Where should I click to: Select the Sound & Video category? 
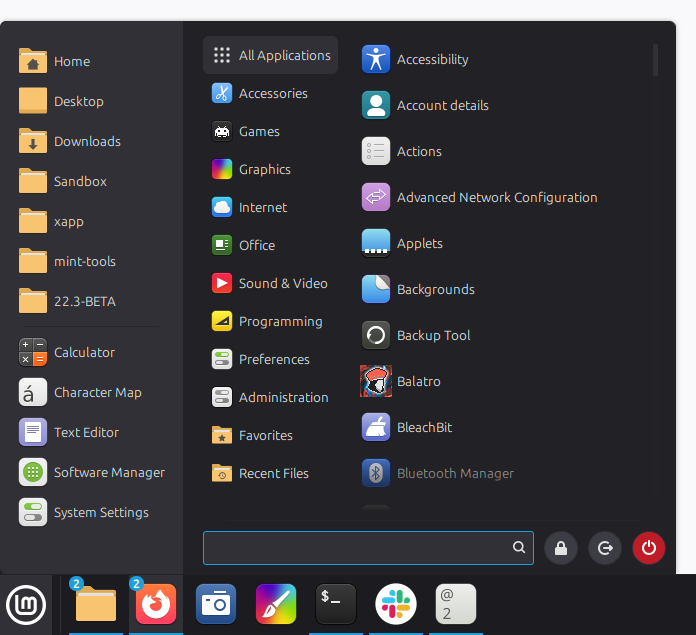coord(282,283)
